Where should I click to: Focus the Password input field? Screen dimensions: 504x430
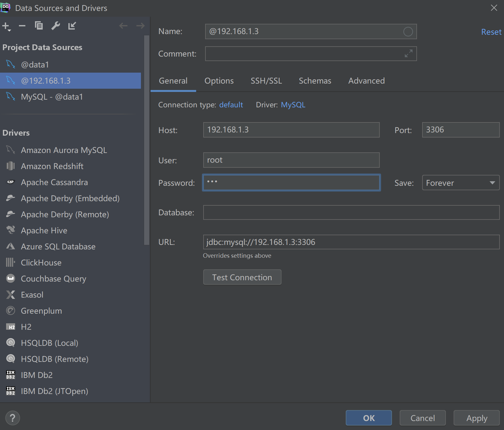point(291,183)
